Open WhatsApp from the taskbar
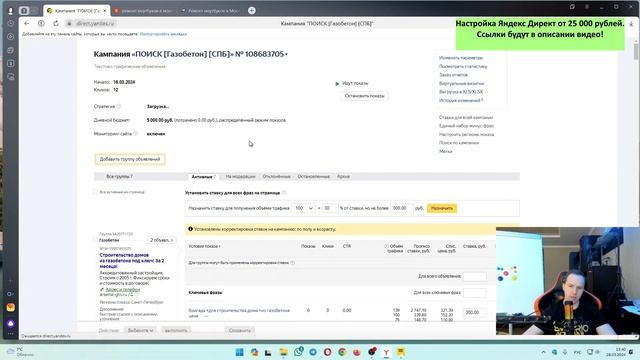 pos(298,352)
